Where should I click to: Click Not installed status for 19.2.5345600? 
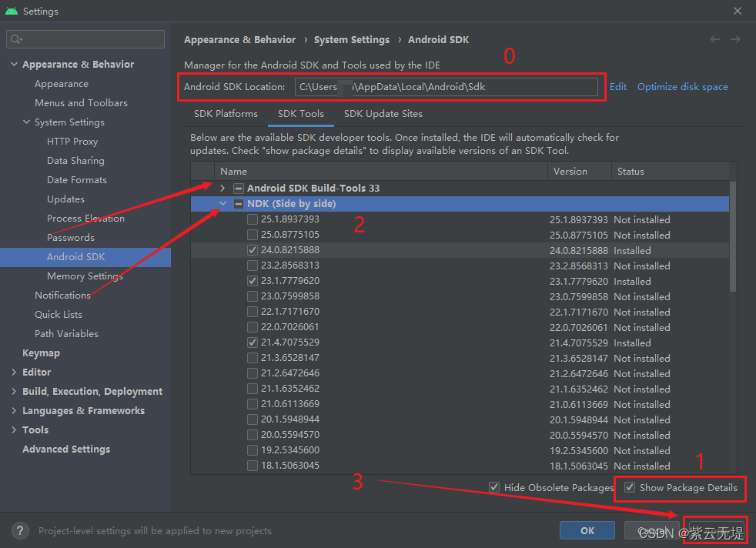[x=642, y=451]
